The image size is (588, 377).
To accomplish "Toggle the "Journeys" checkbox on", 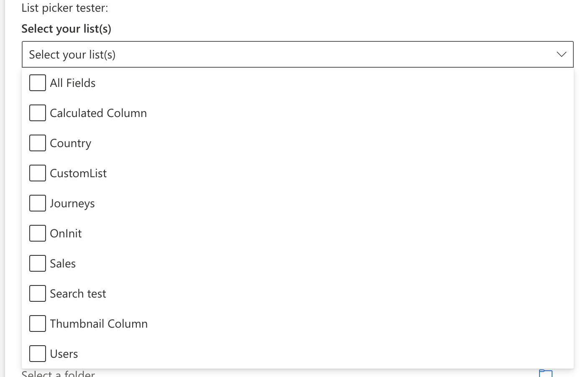I will pyautogui.click(x=37, y=203).
